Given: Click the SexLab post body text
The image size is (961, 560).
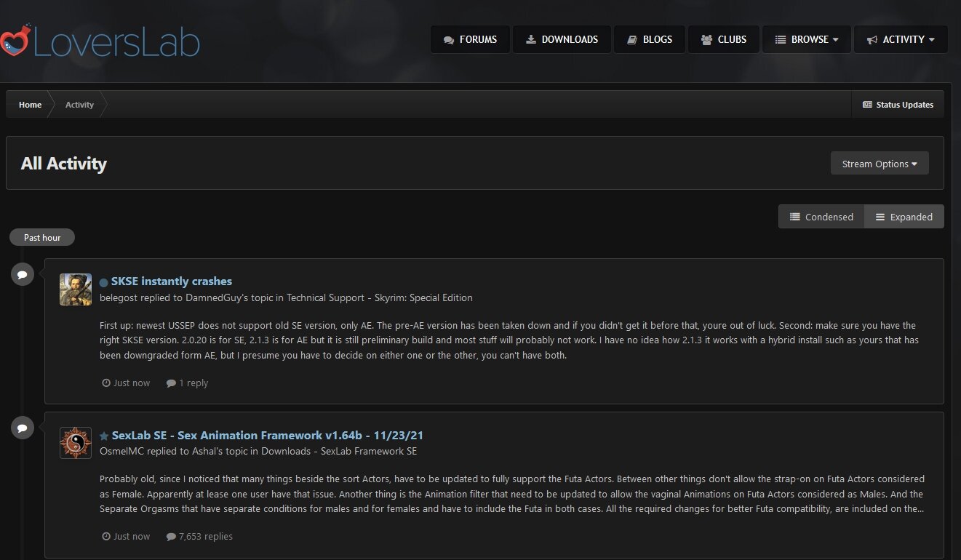Looking at the screenshot, I should click(512, 494).
